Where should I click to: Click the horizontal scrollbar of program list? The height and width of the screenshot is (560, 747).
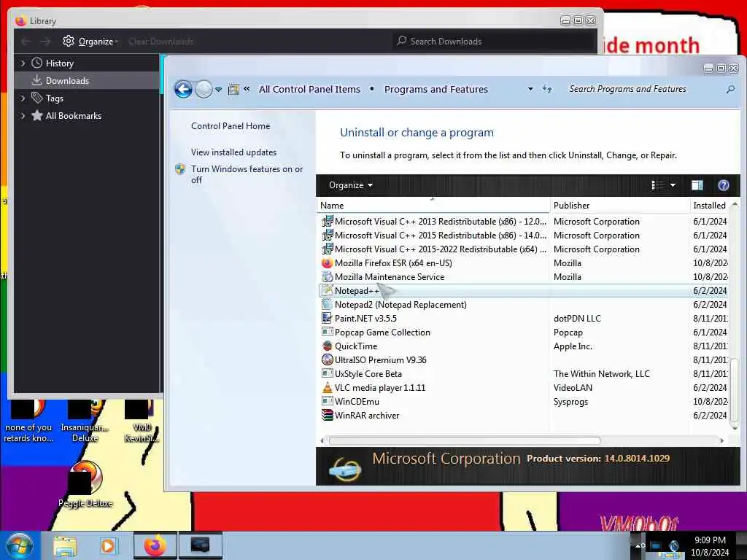465,440
